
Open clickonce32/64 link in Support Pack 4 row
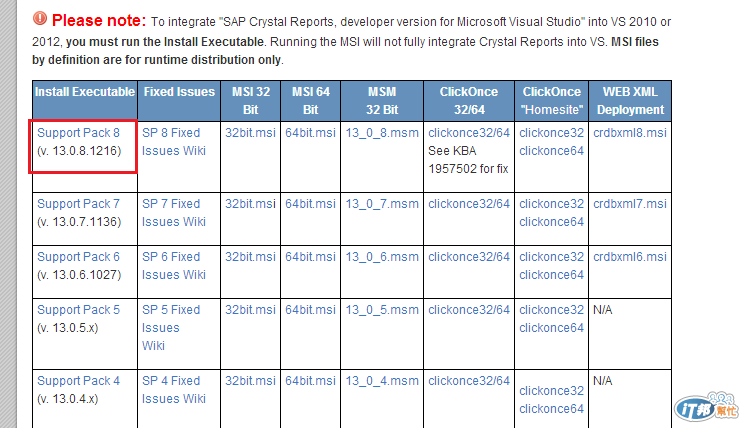coord(469,381)
